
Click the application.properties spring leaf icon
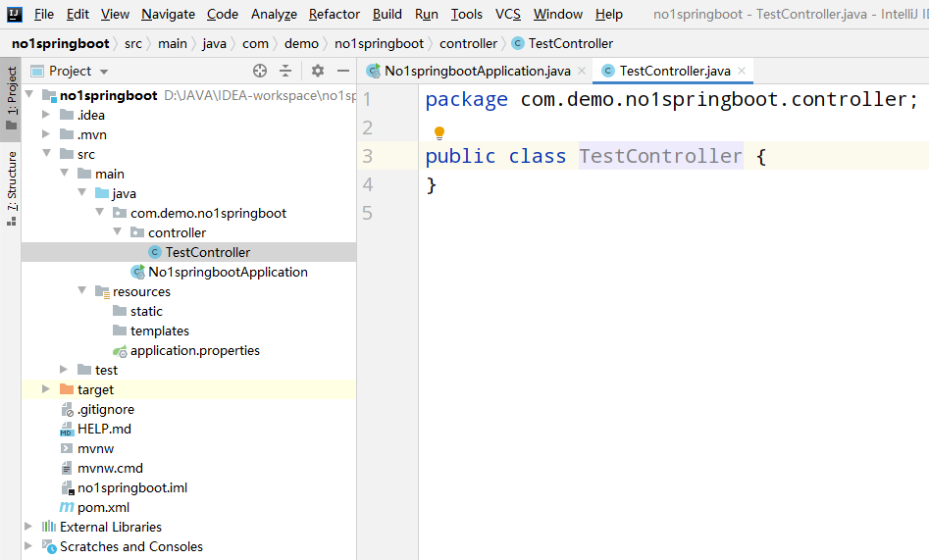[121, 351]
